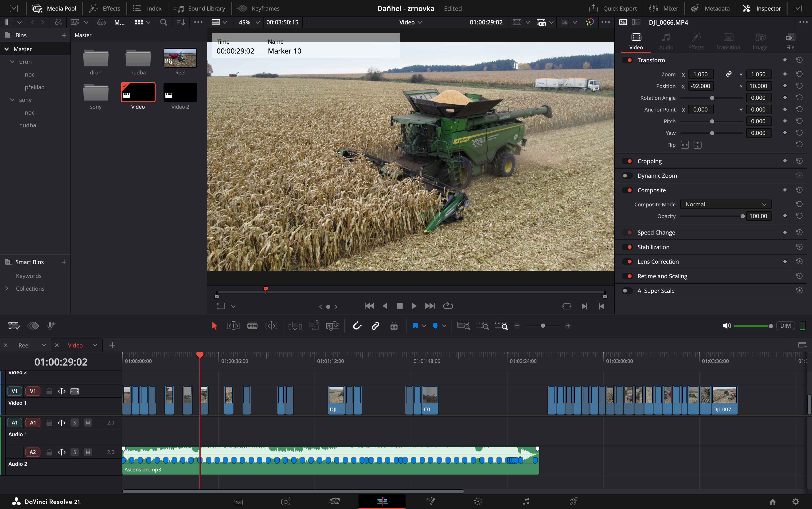Click the Overwrite Clip edit icon

point(314,326)
